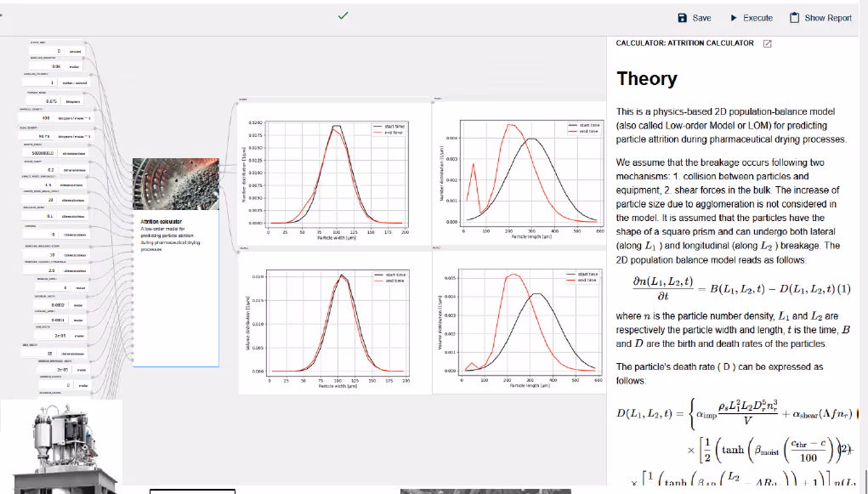Toggle the 'start time' legend in the particle length plot

[x=589, y=125]
